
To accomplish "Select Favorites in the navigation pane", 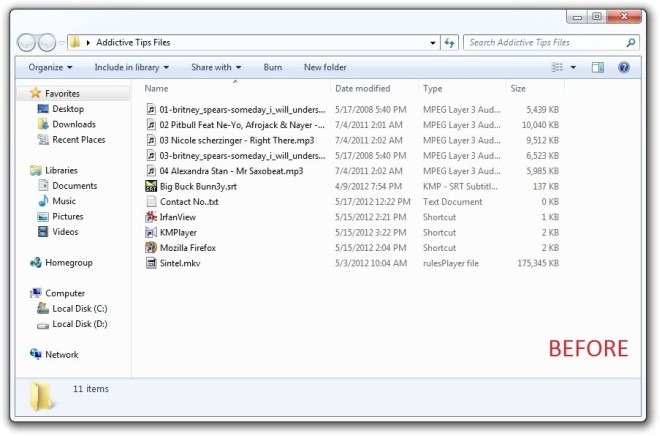I will pyautogui.click(x=62, y=93).
